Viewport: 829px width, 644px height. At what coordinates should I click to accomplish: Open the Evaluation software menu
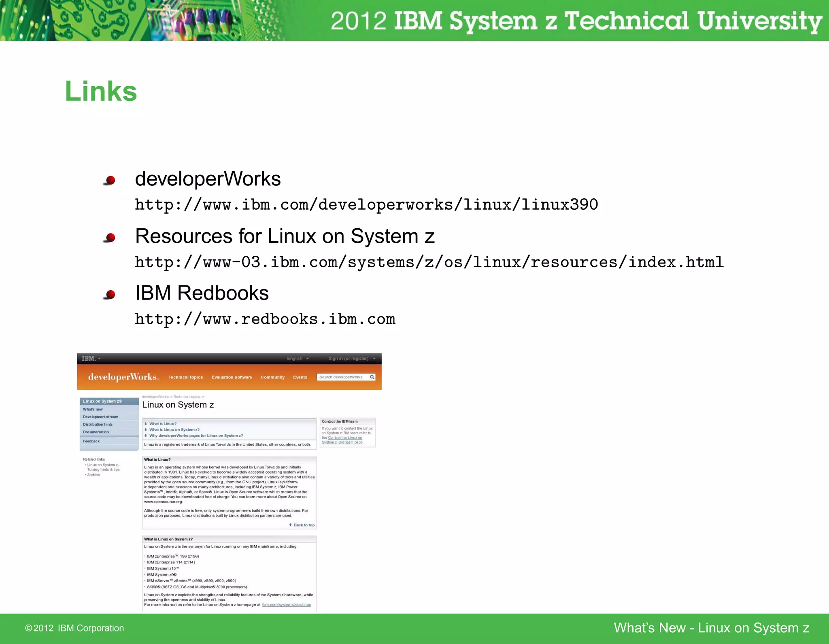pyautogui.click(x=232, y=377)
